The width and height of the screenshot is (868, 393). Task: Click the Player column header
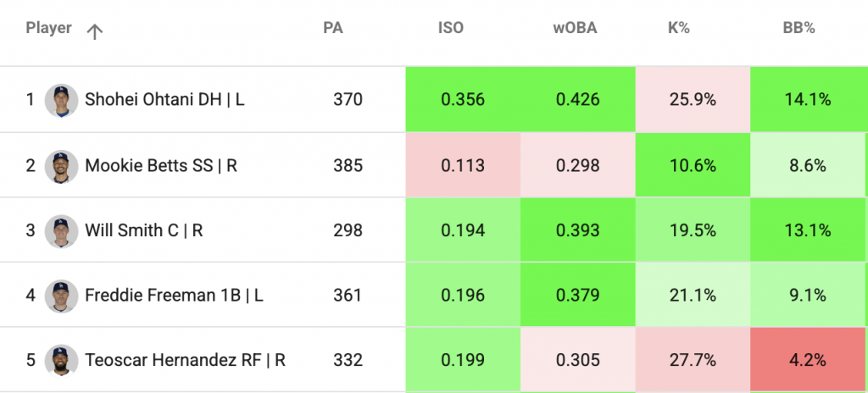click(x=49, y=28)
